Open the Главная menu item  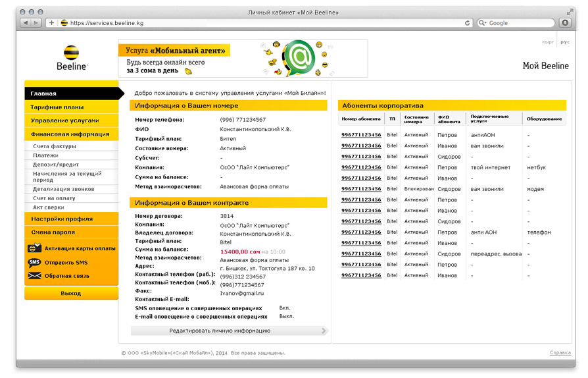click(x=71, y=94)
